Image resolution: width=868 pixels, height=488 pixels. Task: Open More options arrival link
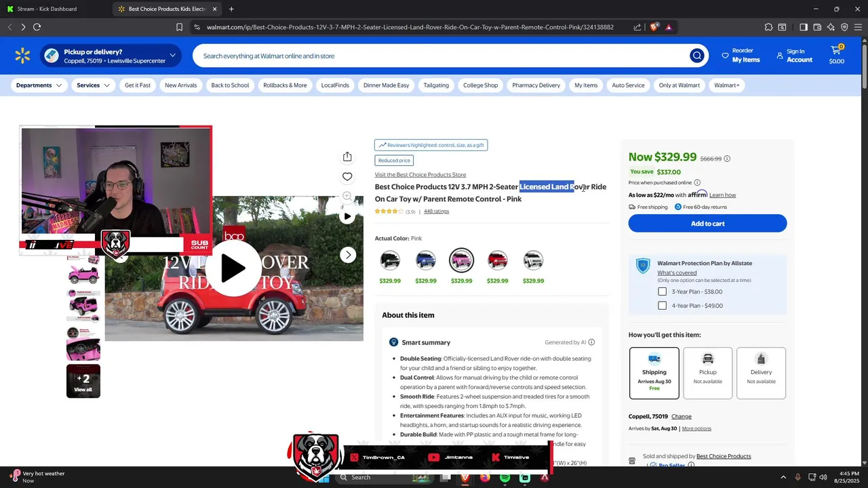pyautogui.click(x=696, y=429)
